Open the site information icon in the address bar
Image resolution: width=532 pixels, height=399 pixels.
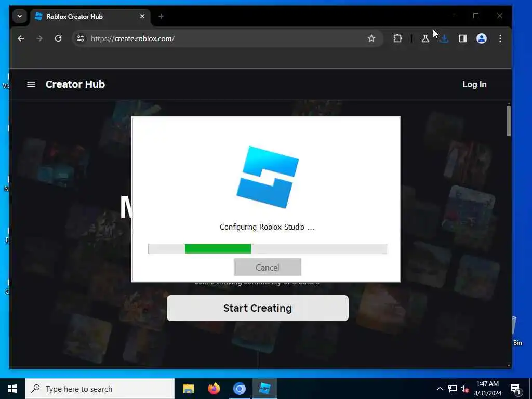81,38
